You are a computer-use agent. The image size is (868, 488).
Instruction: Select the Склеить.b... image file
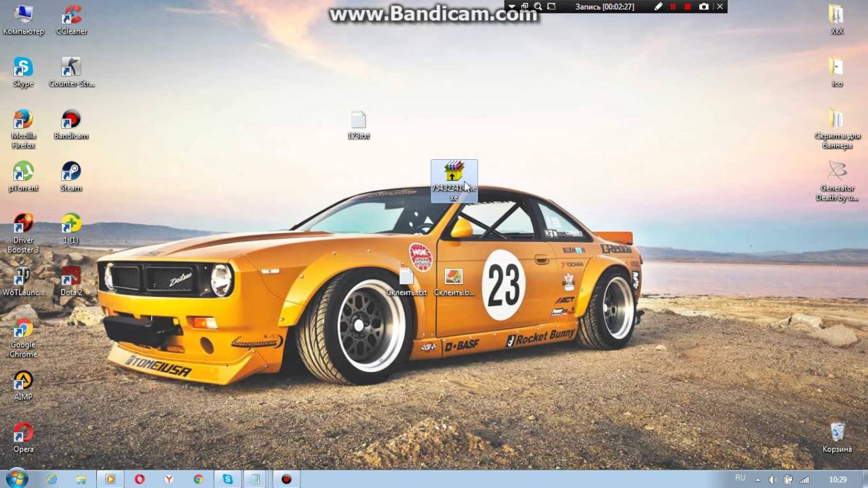pyautogui.click(x=454, y=282)
